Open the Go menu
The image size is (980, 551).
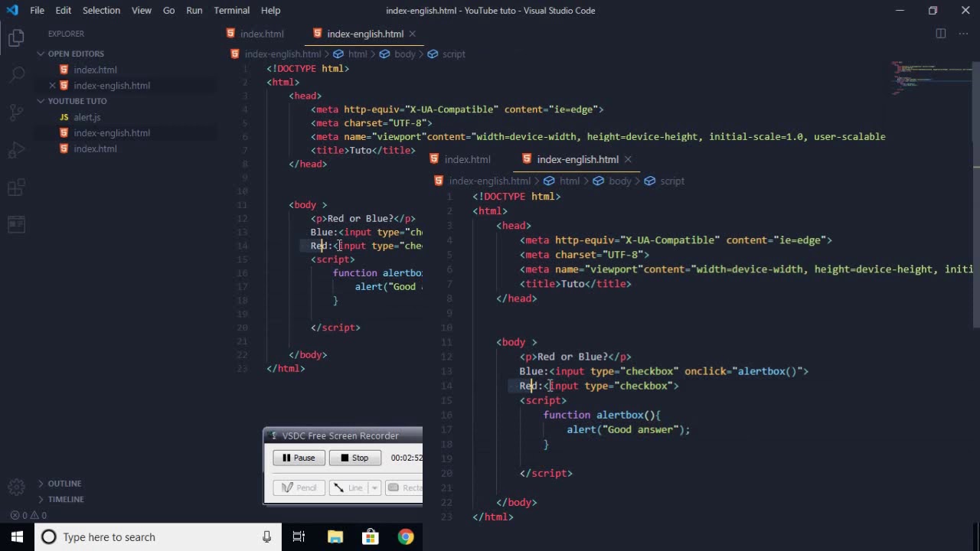click(x=168, y=10)
